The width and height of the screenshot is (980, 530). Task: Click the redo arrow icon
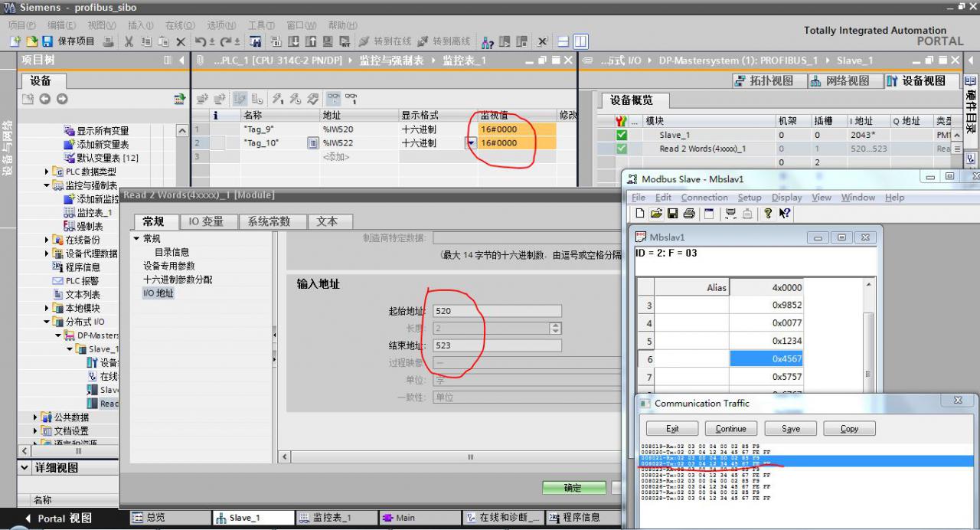tap(227, 41)
